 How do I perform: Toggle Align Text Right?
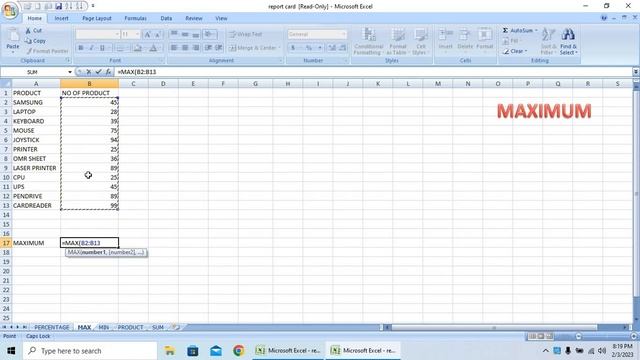[196, 48]
